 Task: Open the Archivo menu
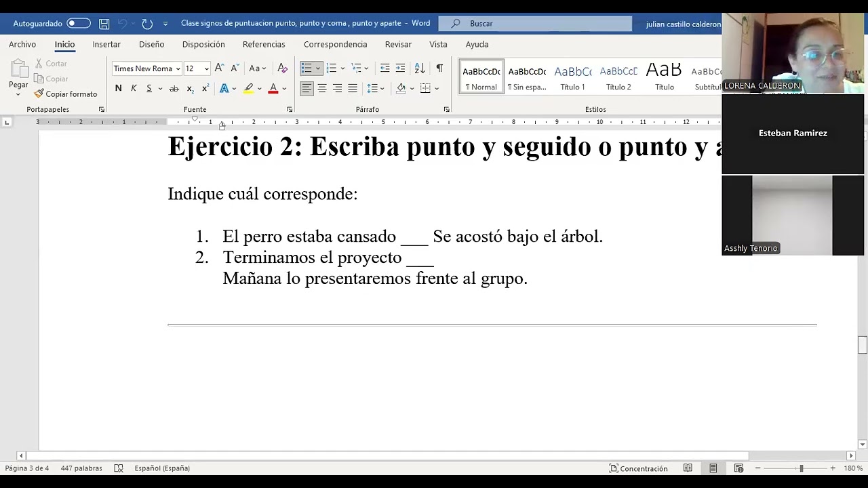(22, 44)
